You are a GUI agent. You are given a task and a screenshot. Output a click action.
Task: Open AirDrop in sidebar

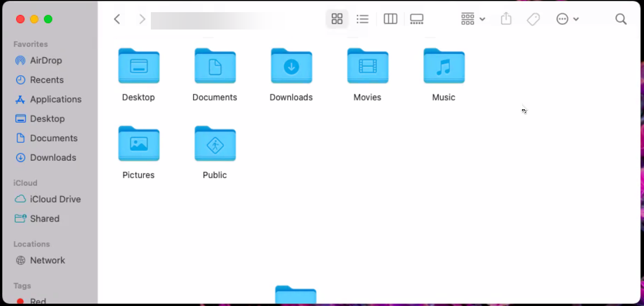46,60
